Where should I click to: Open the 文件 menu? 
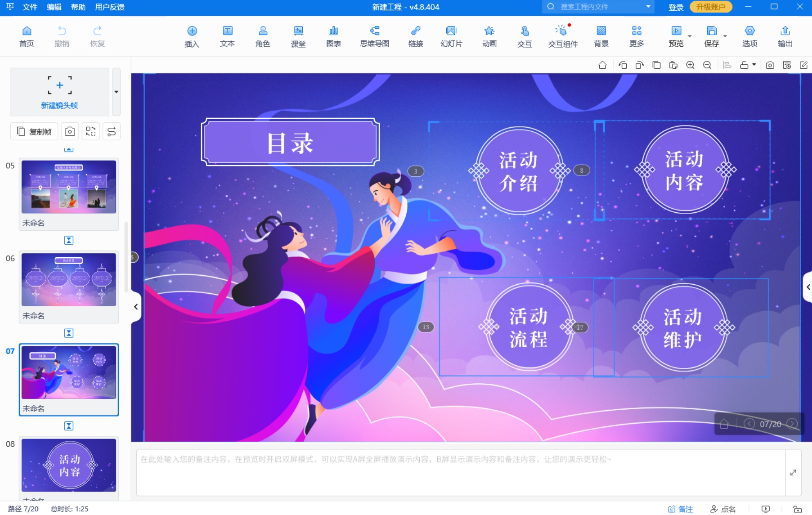point(30,7)
